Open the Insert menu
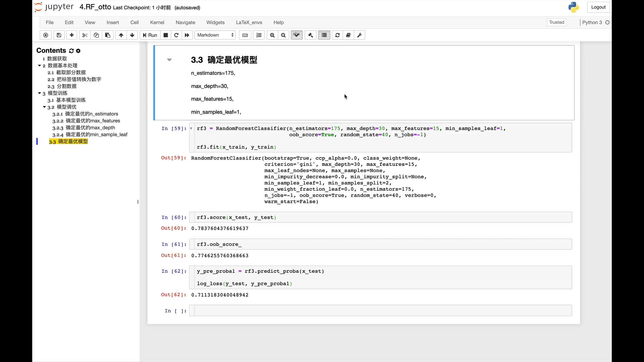The image size is (644, 362). pyautogui.click(x=113, y=22)
